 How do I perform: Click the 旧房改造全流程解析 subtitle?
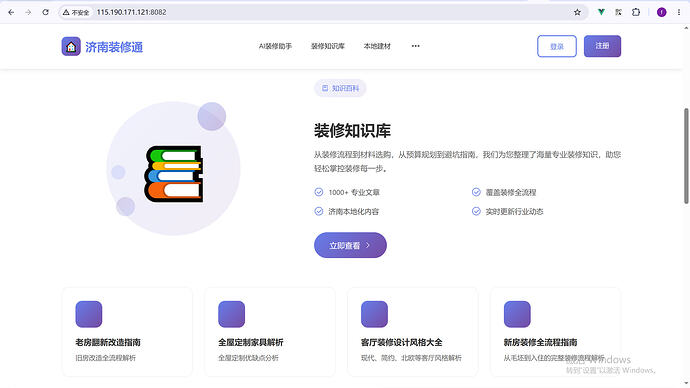(106, 358)
